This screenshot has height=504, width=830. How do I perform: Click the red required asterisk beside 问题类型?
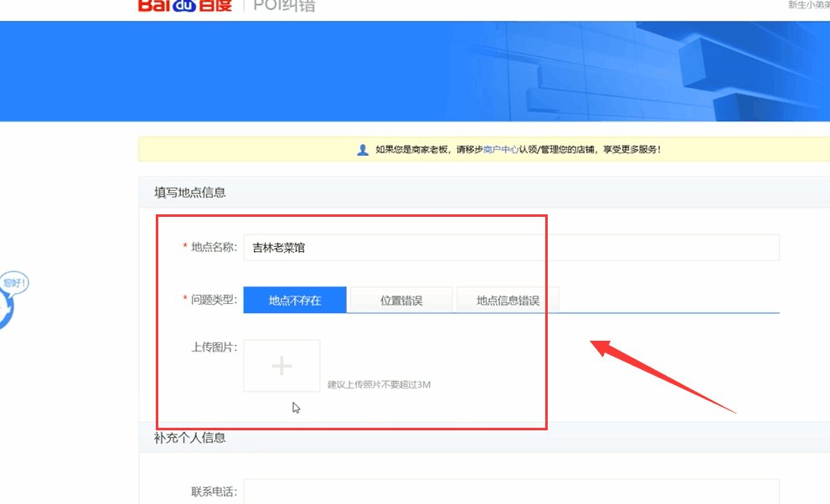(183, 299)
